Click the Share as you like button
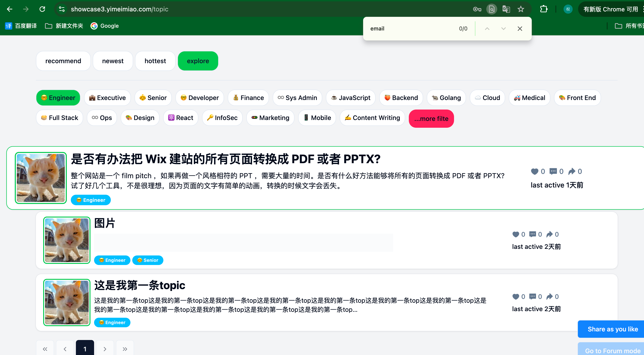Screen dimensions: 644x355 (612, 329)
